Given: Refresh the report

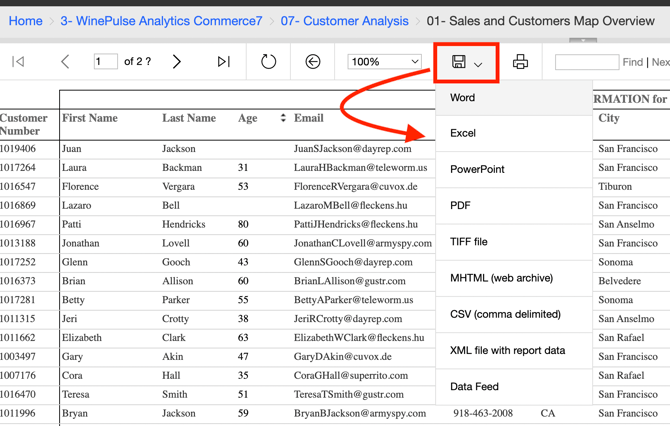Looking at the screenshot, I should click(x=268, y=62).
